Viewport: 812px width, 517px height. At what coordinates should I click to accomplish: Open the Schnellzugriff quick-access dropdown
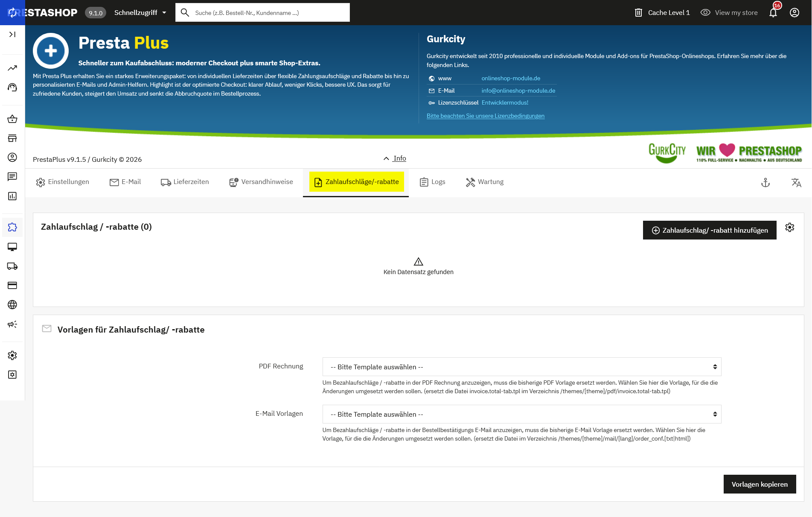click(x=140, y=12)
